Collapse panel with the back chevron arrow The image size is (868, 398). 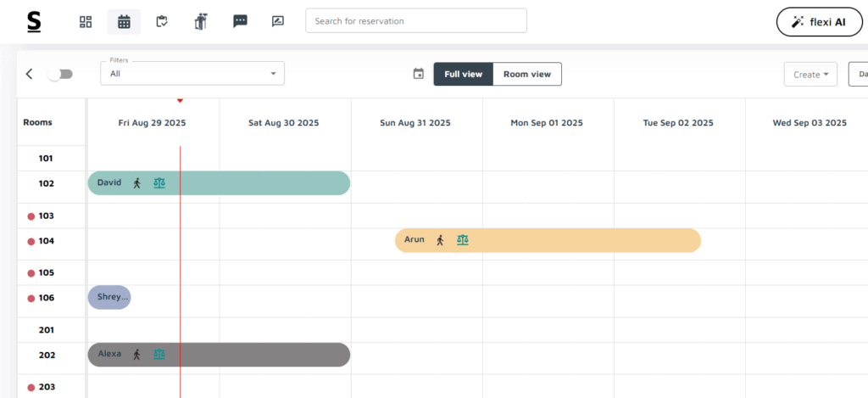pos(30,74)
